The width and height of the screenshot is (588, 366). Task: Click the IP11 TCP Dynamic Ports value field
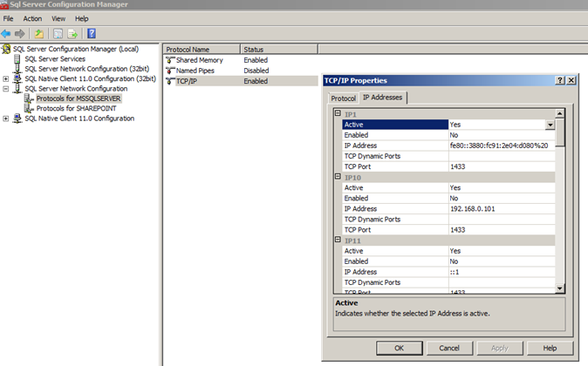[x=502, y=282]
